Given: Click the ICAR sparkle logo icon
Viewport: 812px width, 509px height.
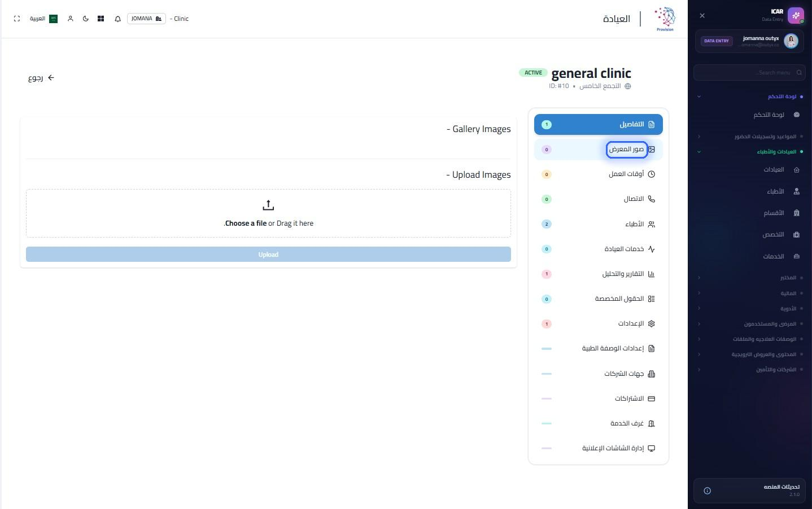Looking at the screenshot, I should click(796, 15).
